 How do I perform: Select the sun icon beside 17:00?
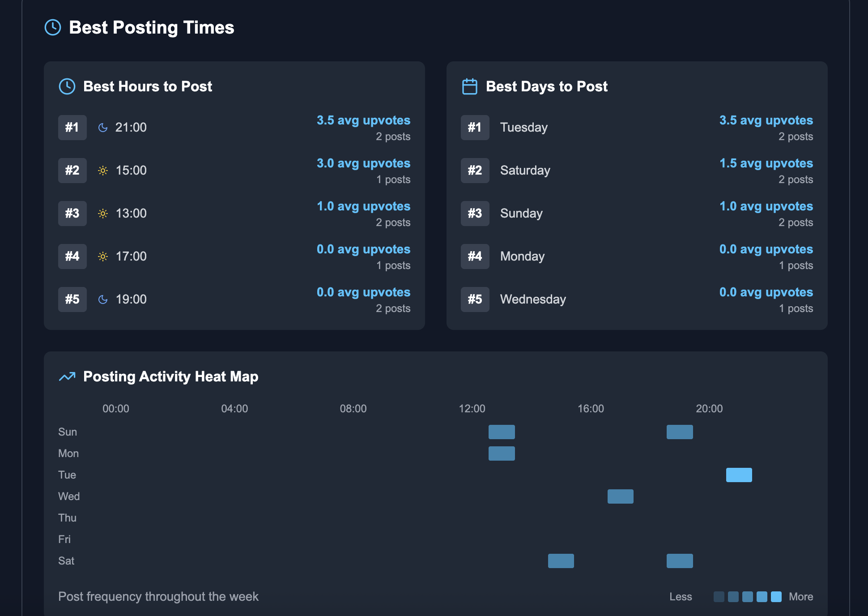103,257
